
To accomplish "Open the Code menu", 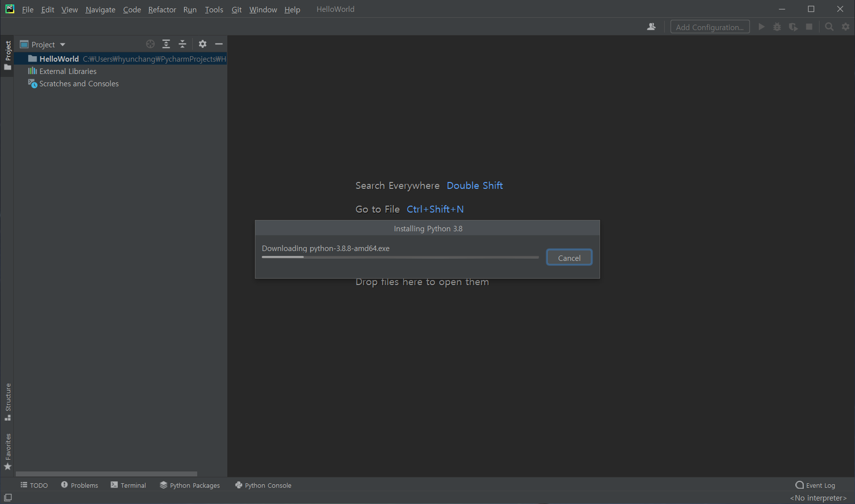I will click(132, 9).
